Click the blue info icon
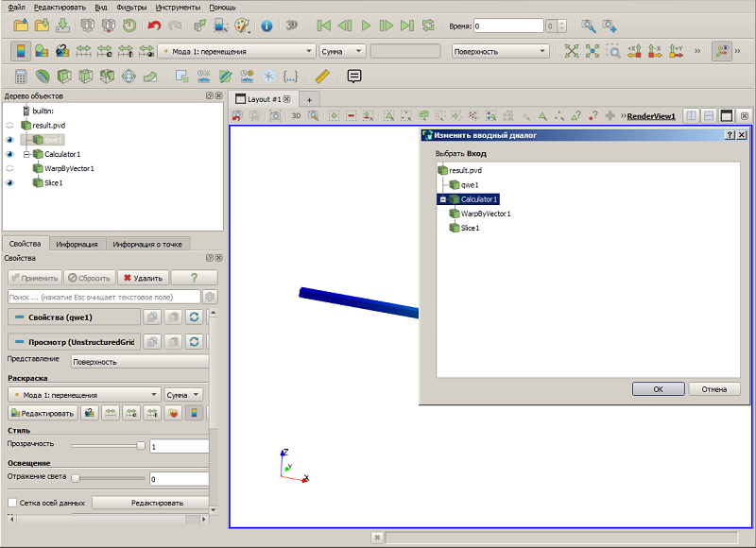Viewport: 756px width, 548px height. point(266,26)
